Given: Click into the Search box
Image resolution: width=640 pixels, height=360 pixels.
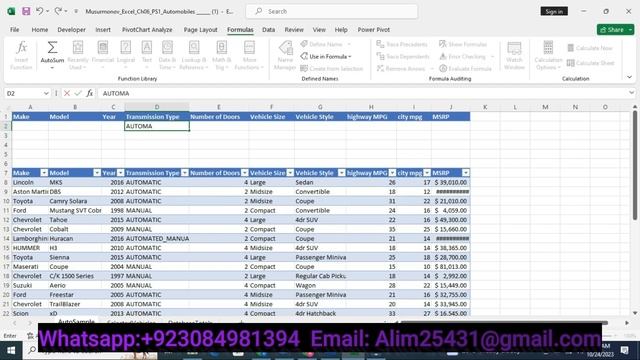Looking at the screenshot, I should coord(332,11).
